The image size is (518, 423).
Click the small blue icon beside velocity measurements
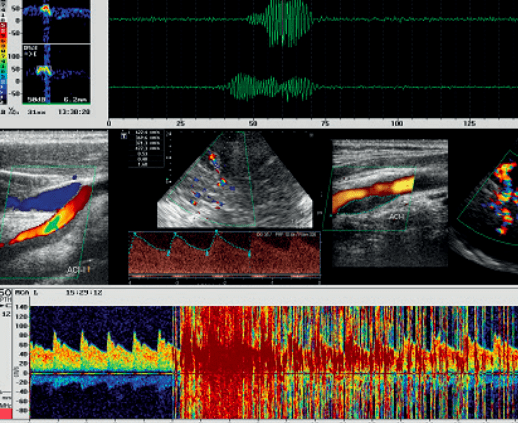(124, 135)
